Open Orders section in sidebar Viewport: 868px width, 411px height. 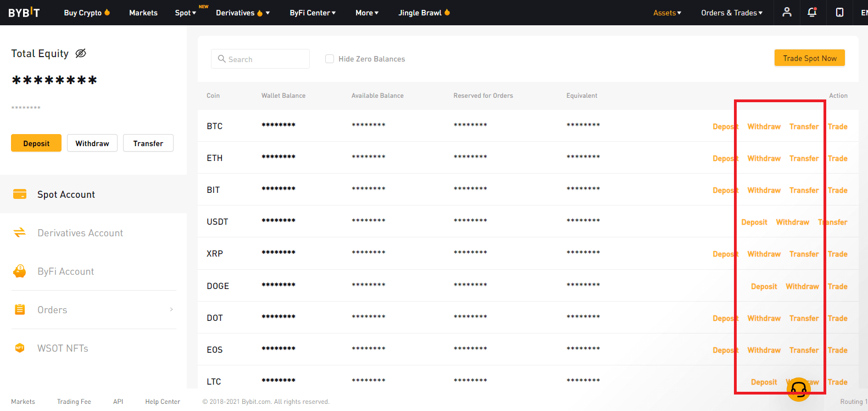pos(93,309)
